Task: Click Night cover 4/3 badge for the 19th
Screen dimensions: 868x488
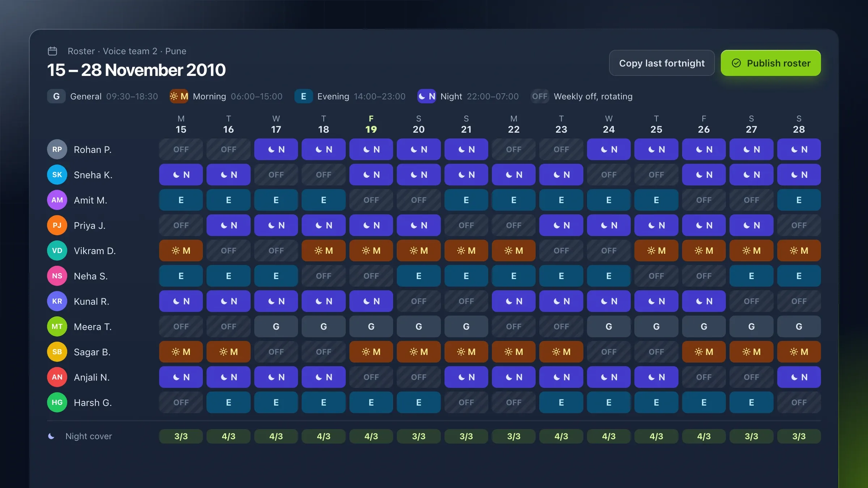Action: click(x=371, y=436)
